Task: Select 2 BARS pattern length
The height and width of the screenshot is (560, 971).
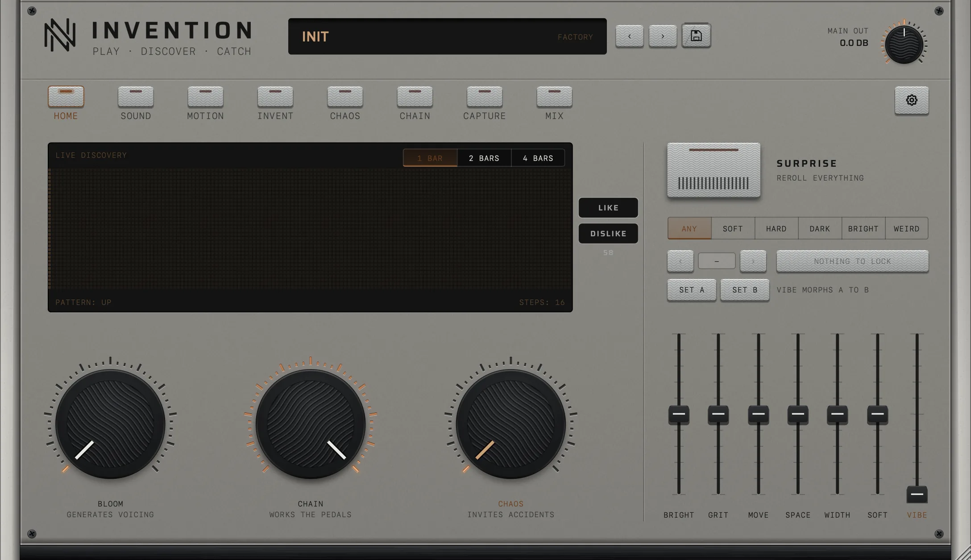Action: [484, 158]
